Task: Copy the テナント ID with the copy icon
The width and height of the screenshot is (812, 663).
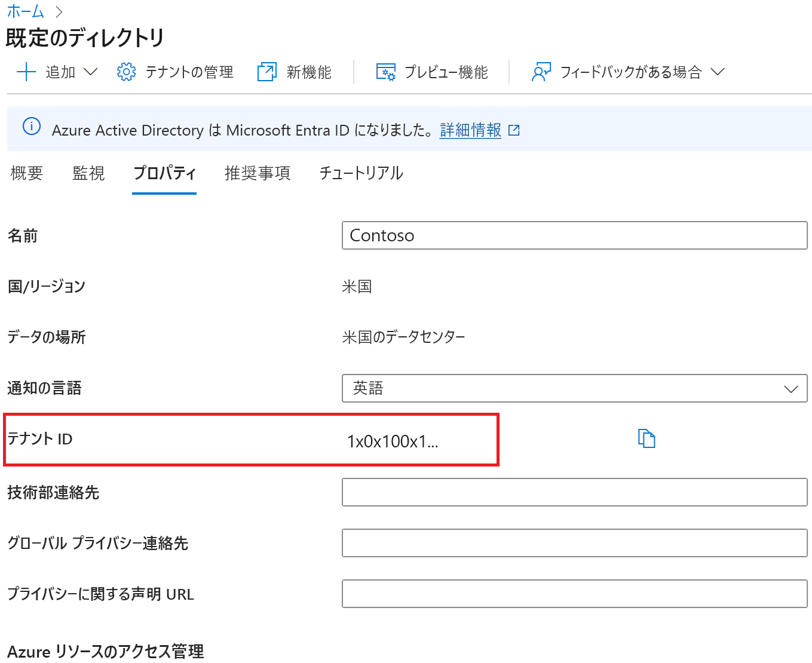Action: (x=646, y=438)
